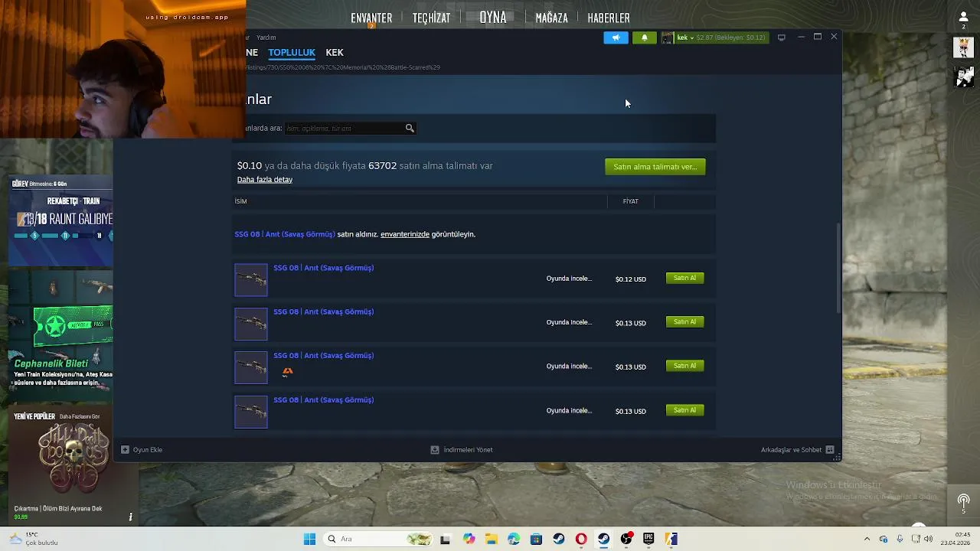Open the KEK tab in Steam
The height and width of the screenshot is (551, 980).
(335, 52)
